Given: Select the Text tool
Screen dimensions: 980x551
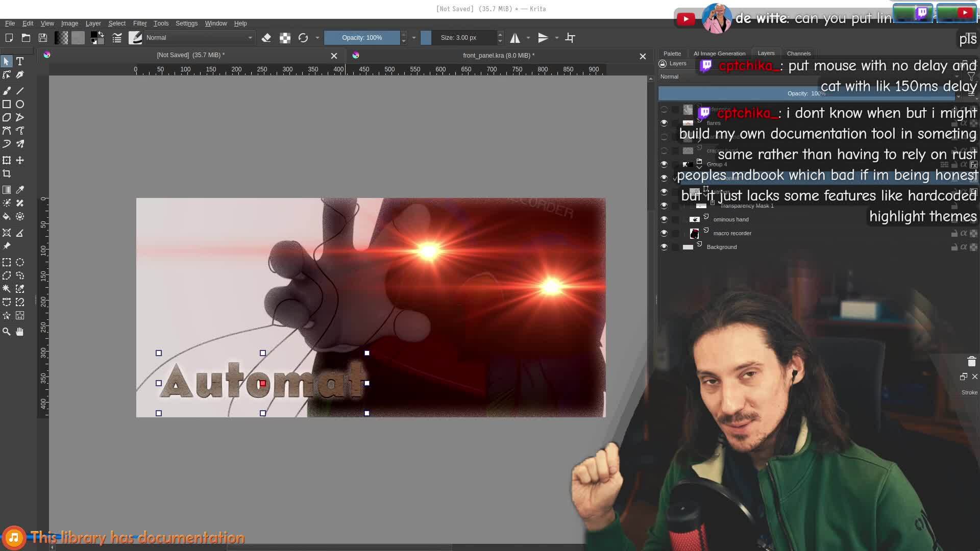Looking at the screenshot, I should [x=20, y=61].
